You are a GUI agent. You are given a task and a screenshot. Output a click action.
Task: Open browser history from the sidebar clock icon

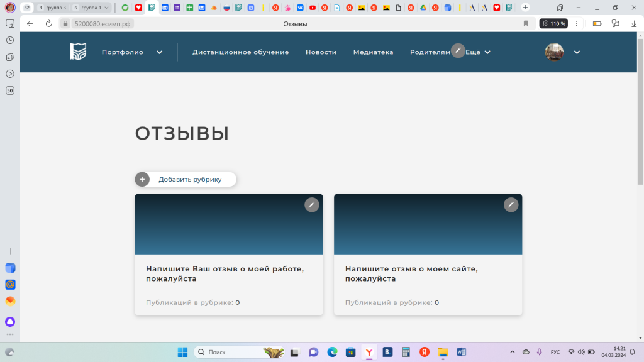[x=10, y=40]
